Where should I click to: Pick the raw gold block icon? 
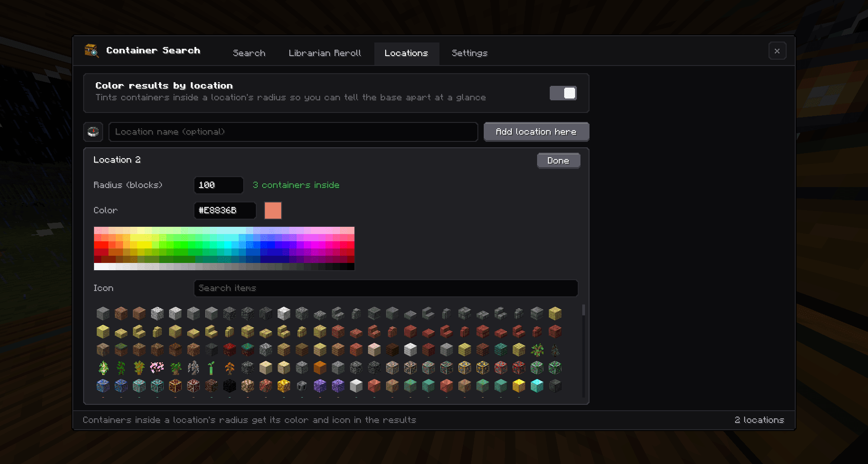[x=284, y=386]
